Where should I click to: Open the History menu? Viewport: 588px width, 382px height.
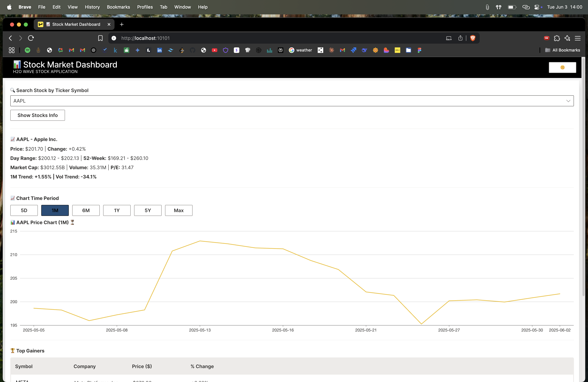click(x=92, y=7)
